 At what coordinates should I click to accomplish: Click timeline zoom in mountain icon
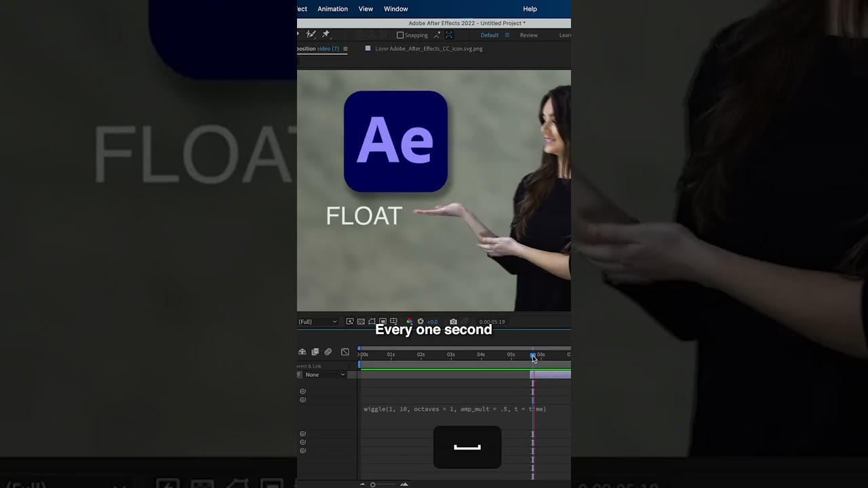click(404, 484)
